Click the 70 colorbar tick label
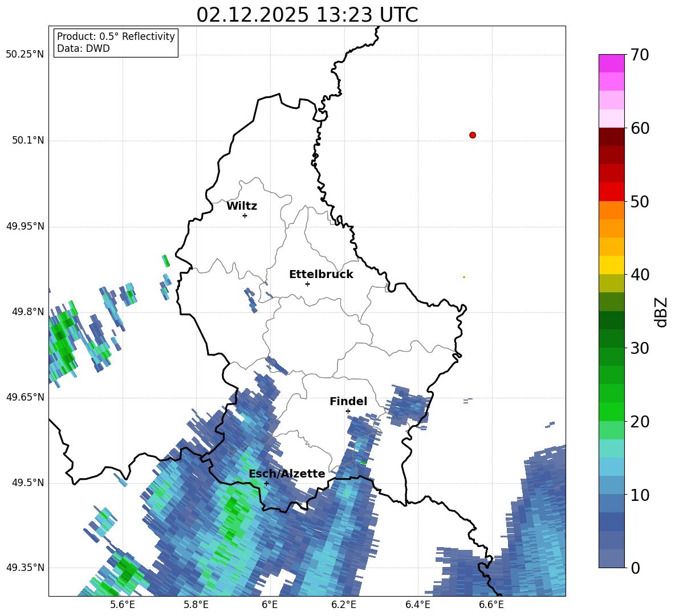 click(640, 55)
